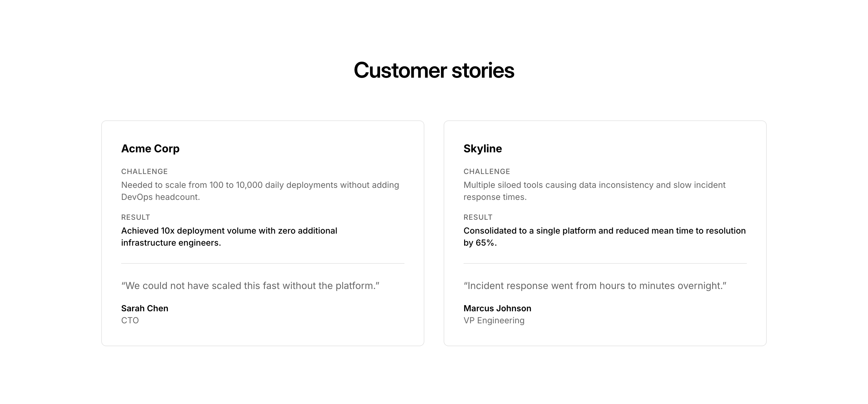Click the divider line in Skyline card
Screen dimensions: 868x404
[605, 263]
